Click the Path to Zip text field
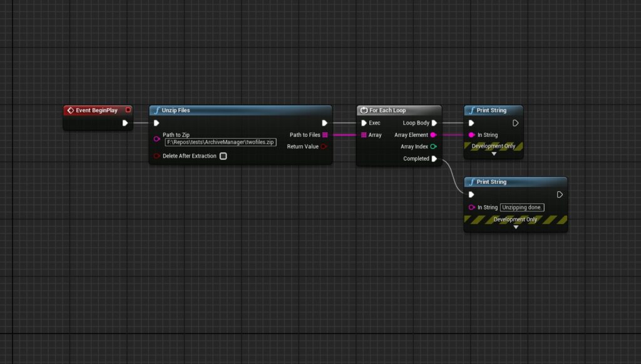Image resolution: width=641 pixels, height=364 pixels. [220, 143]
